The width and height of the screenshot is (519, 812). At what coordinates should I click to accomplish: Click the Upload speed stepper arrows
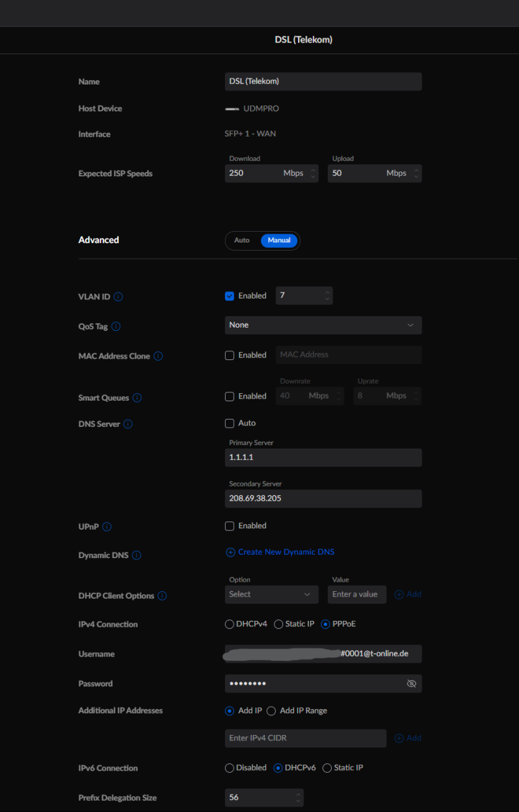(x=416, y=174)
